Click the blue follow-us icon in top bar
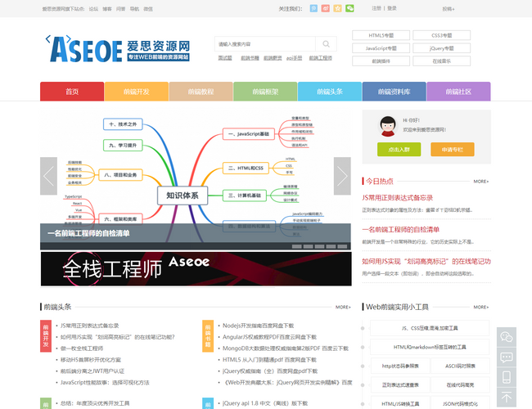 pos(313,8)
